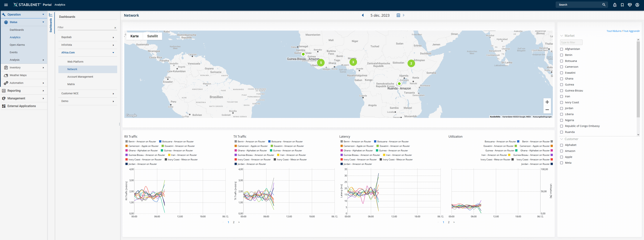
Task: Open Open Alarms menu item
Action: click(17, 45)
